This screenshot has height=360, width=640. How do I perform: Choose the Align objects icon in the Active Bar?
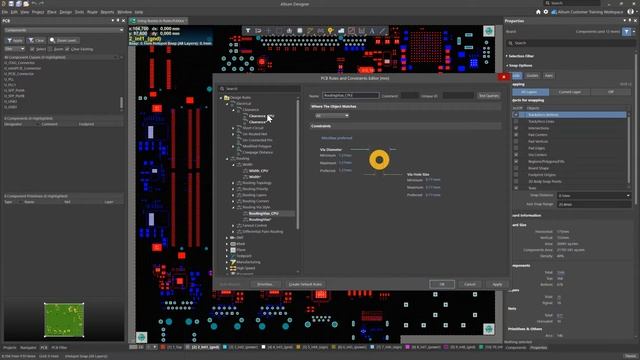click(289, 31)
